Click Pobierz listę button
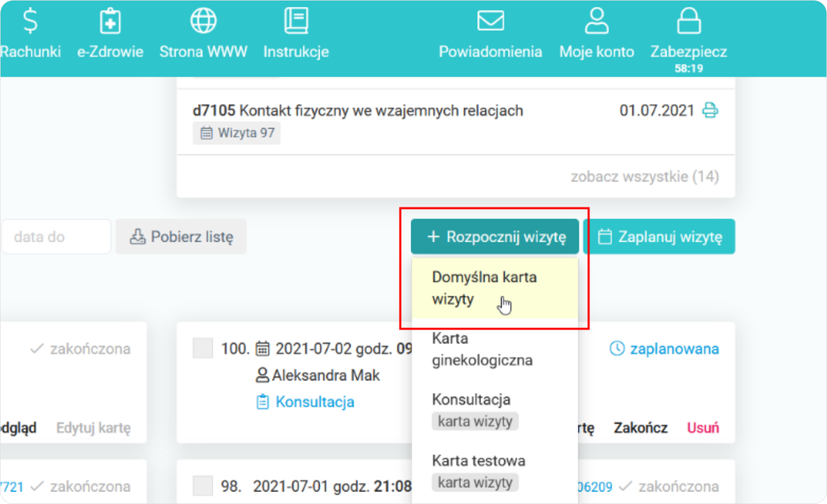This screenshot has height=504, width=827. coord(181,237)
